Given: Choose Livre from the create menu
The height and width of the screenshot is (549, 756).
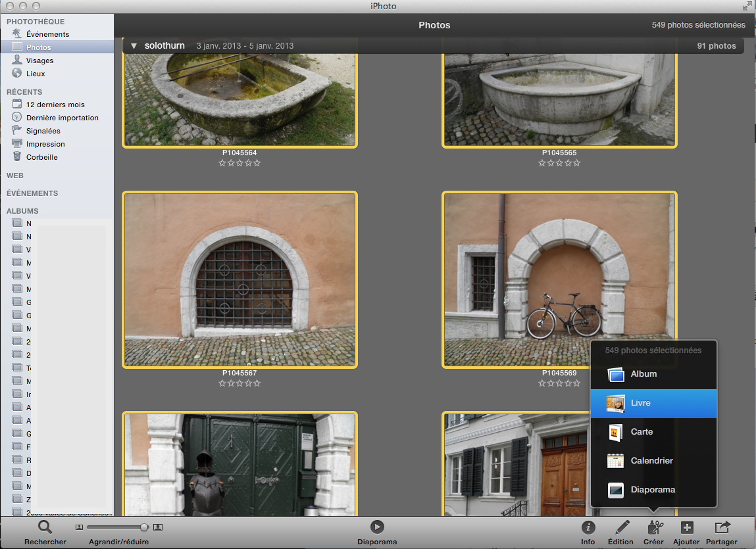Looking at the screenshot, I should tap(653, 403).
